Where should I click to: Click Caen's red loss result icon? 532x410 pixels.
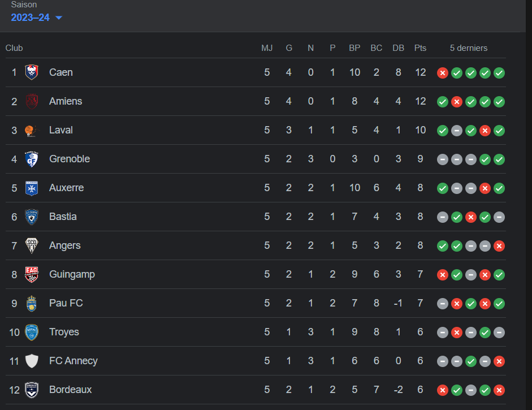pyautogui.click(x=443, y=72)
